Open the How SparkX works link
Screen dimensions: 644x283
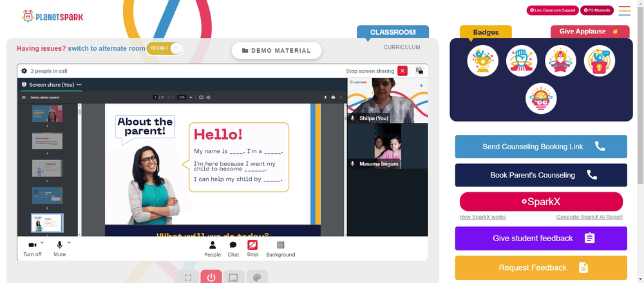pyautogui.click(x=482, y=217)
